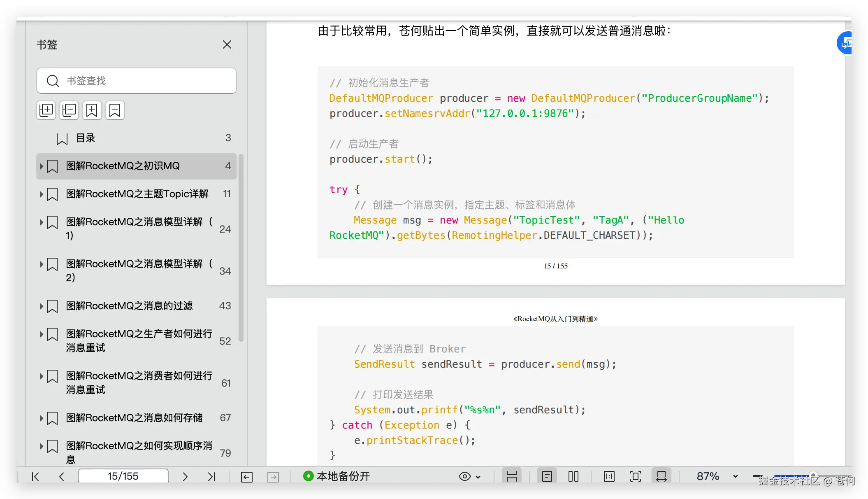This screenshot has height=499, width=868.
Task: Toggle two-page view layout
Action: (x=573, y=476)
